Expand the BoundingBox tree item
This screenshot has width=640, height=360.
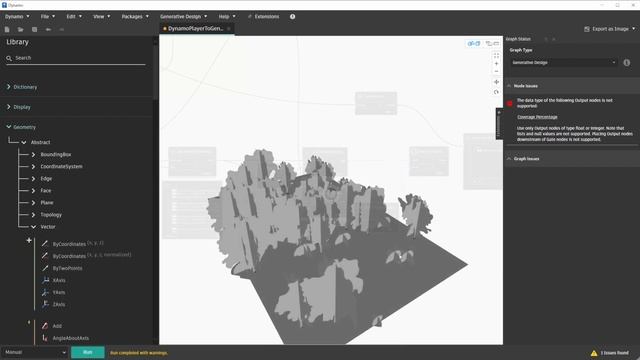coord(33,155)
